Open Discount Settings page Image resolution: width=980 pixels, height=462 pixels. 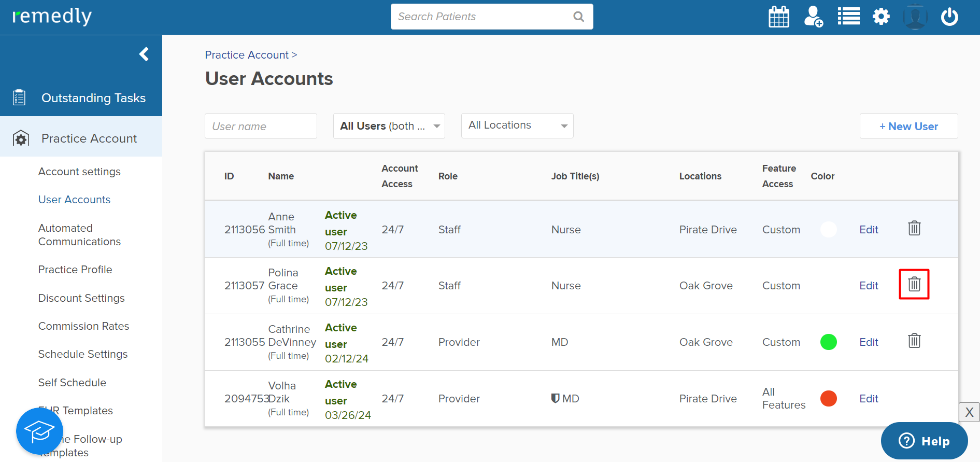81,298
